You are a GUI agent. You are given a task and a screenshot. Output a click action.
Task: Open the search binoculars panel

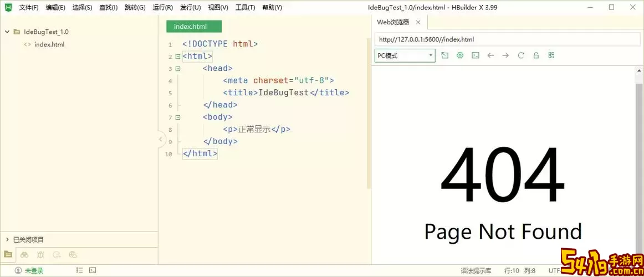(24, 254)
